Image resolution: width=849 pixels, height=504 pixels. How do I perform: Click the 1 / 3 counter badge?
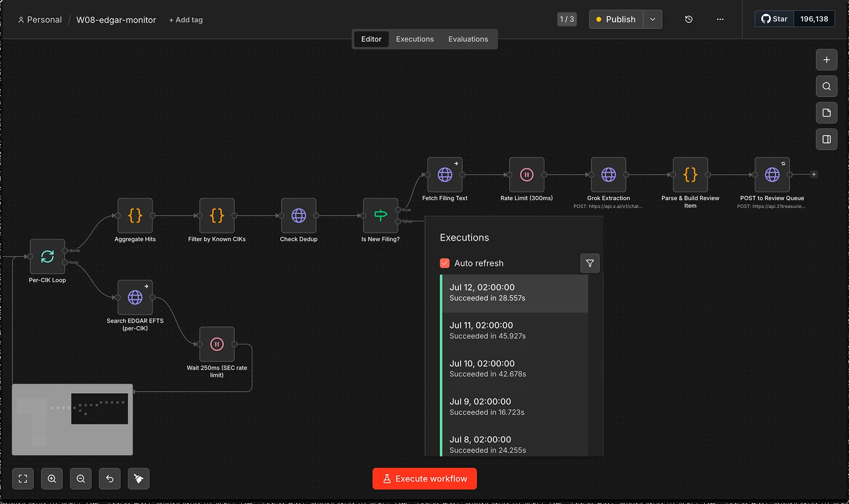tap(567, 19)
